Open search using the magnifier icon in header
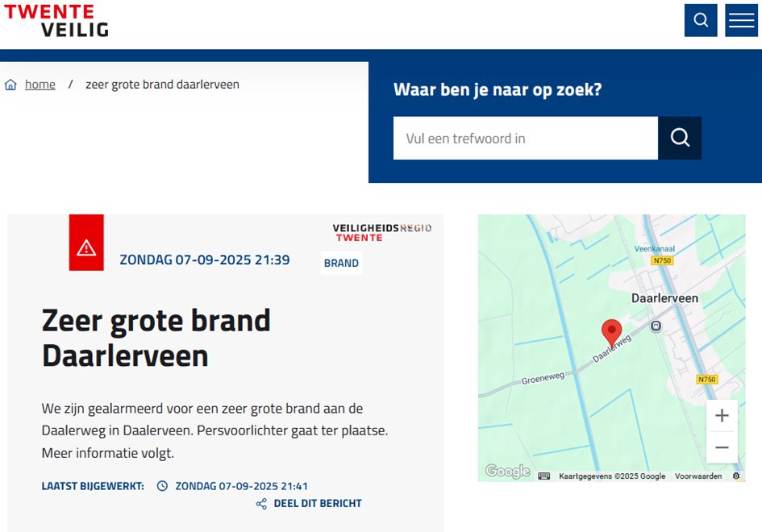The width and height of the screenshot is (762, 532). point(700,20)
